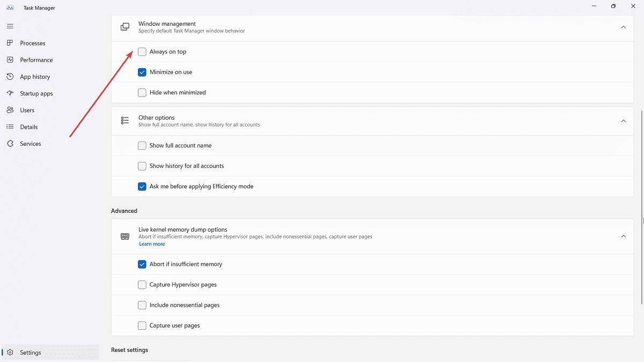Click the Reset settings option
The image size is (644, 362).
[129, 350]
